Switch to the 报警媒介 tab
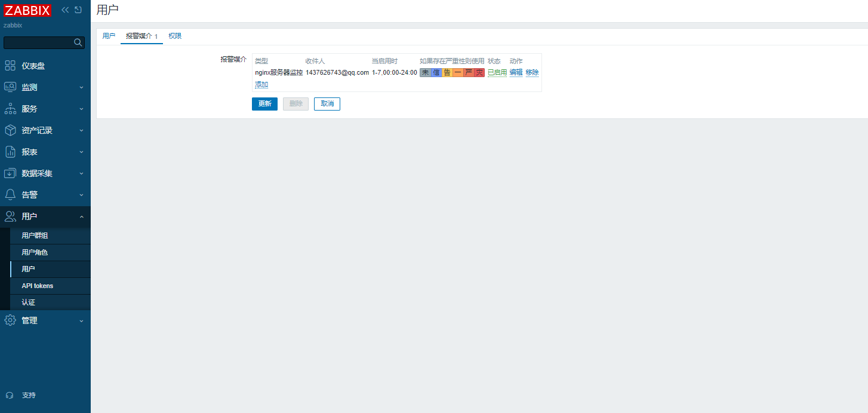This screenshot has width=868, height=413. (141, 36)
